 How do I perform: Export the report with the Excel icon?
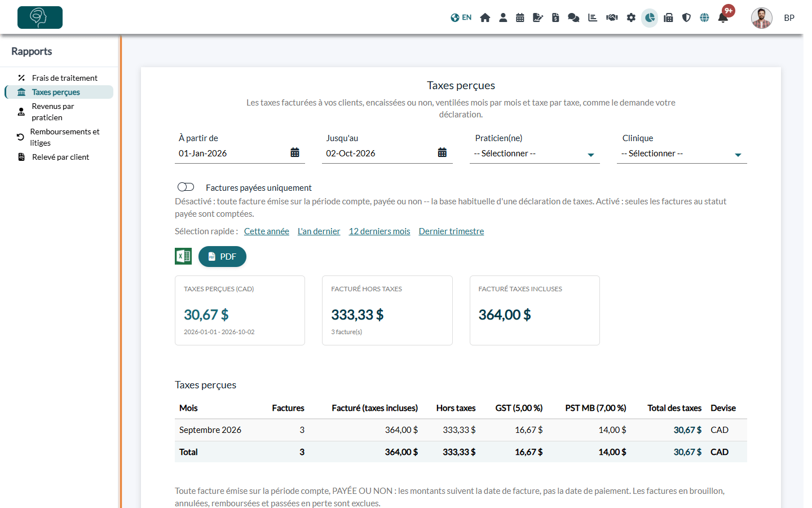pyautogui.click(x=183, y=256)
